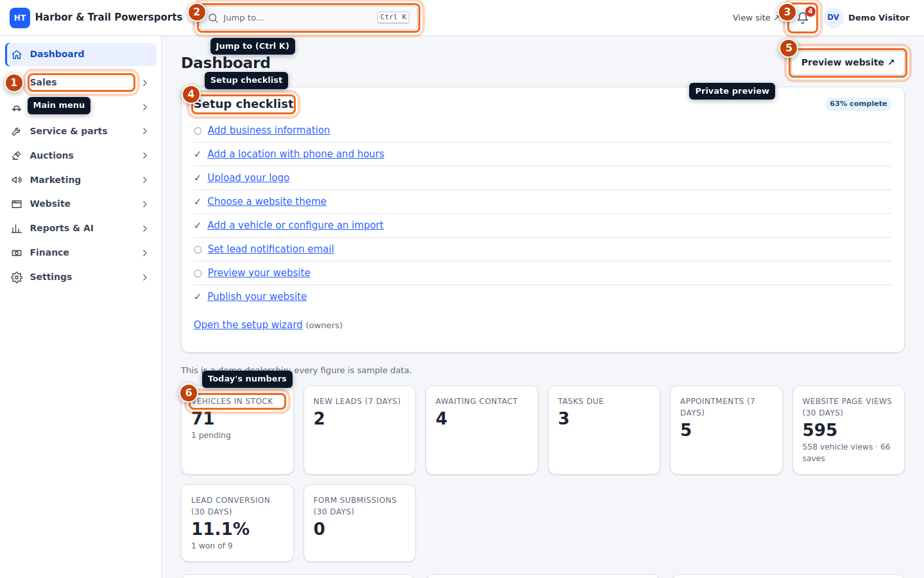Open the Finance menu item

click(81, 252)
